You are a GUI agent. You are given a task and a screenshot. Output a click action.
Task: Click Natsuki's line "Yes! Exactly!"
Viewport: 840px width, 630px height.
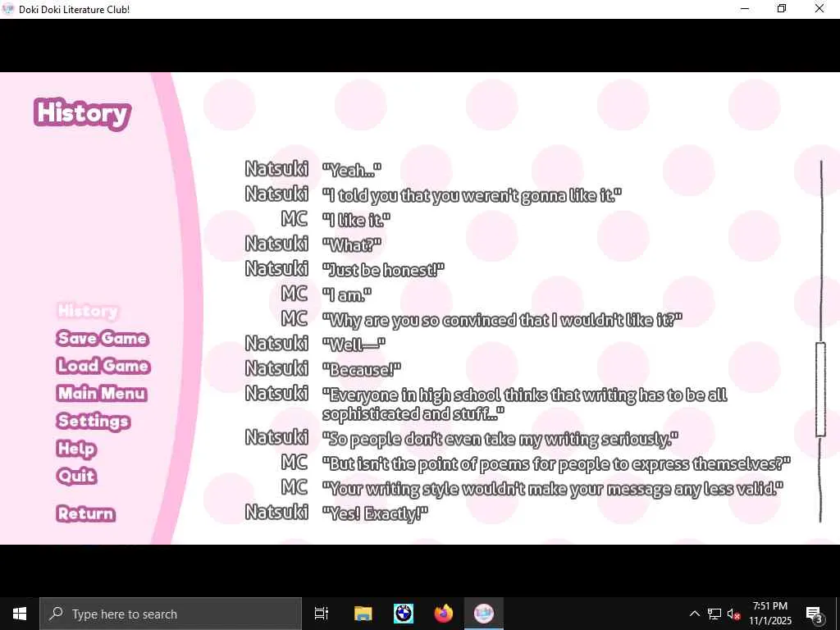pos(375,514)
